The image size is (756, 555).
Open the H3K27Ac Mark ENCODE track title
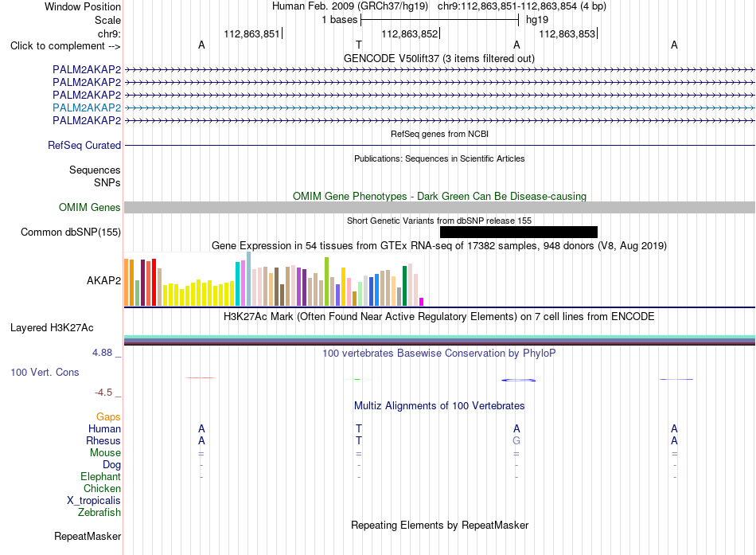pyautogui.click(x=439, y=317)
